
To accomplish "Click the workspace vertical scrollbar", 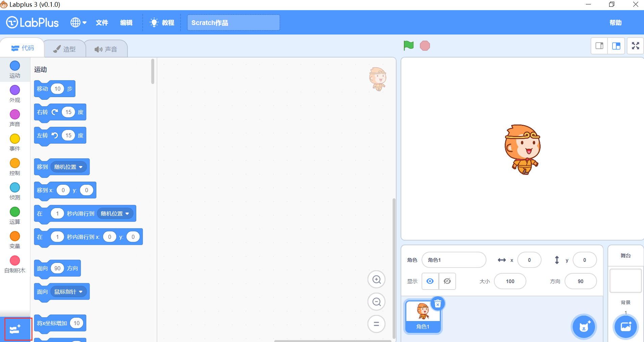I will point(394,268).
